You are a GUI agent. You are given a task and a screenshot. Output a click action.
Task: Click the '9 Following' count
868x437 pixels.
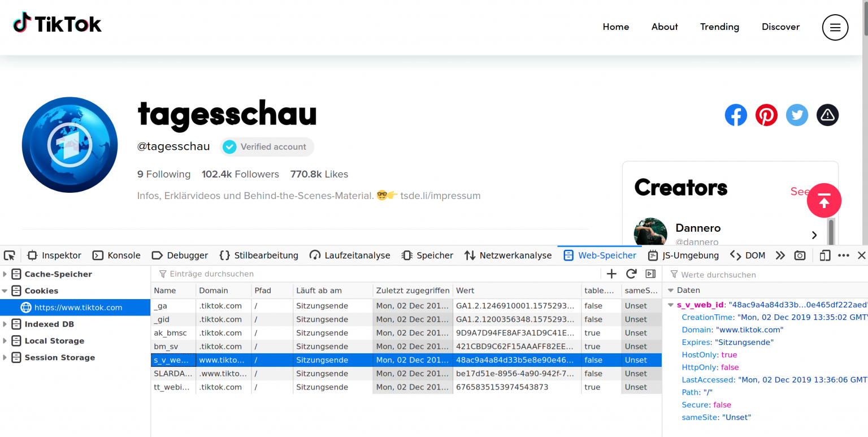pos(164,174)
